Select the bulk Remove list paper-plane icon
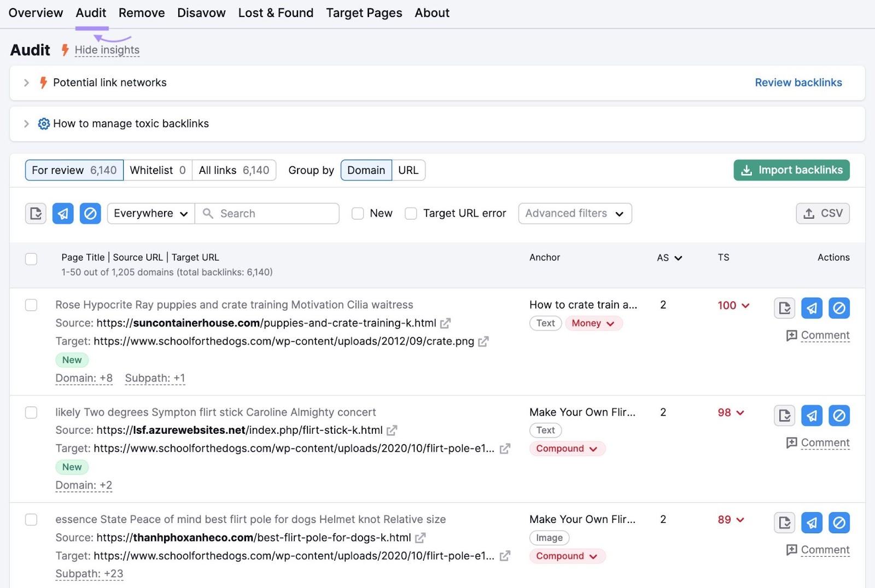875x588 pixels. 63,213
